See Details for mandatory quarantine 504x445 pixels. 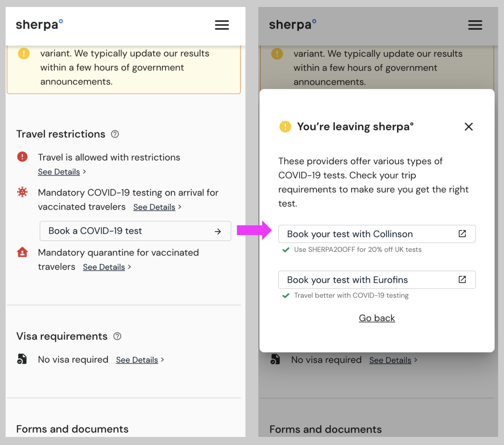[x=104, y=267]
